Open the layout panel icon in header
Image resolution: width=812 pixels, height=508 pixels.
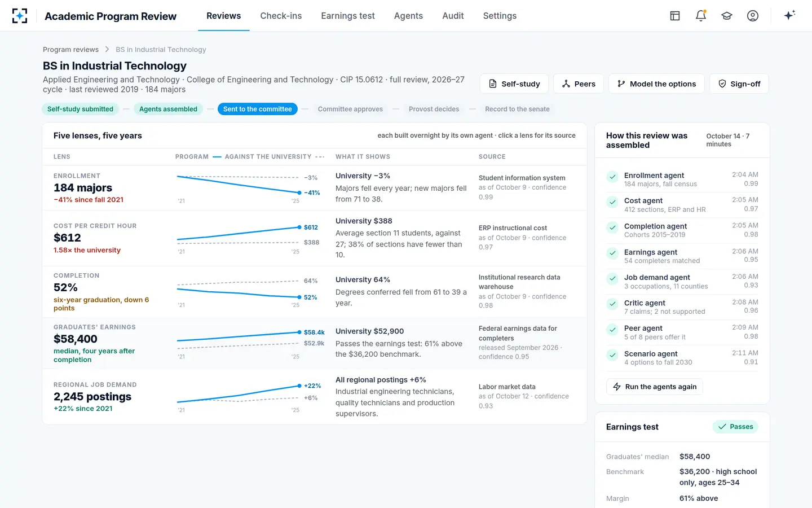(x=675, y=16)
